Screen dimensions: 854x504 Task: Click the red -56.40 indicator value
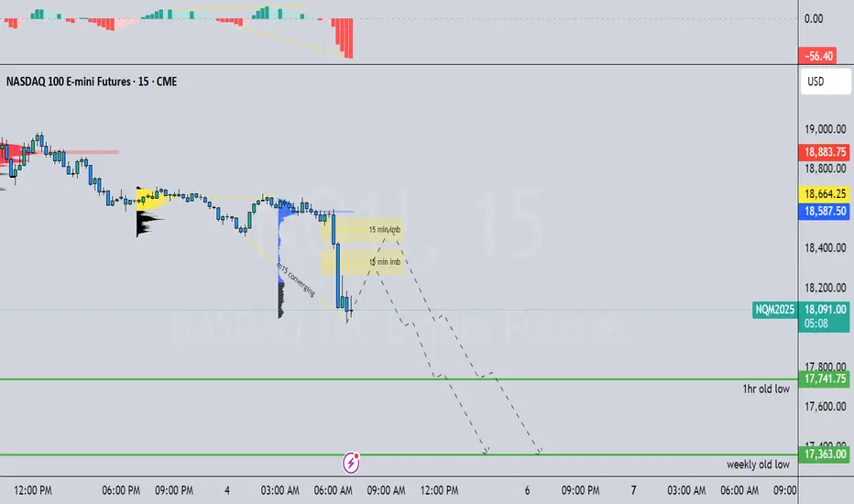[817, 56]
